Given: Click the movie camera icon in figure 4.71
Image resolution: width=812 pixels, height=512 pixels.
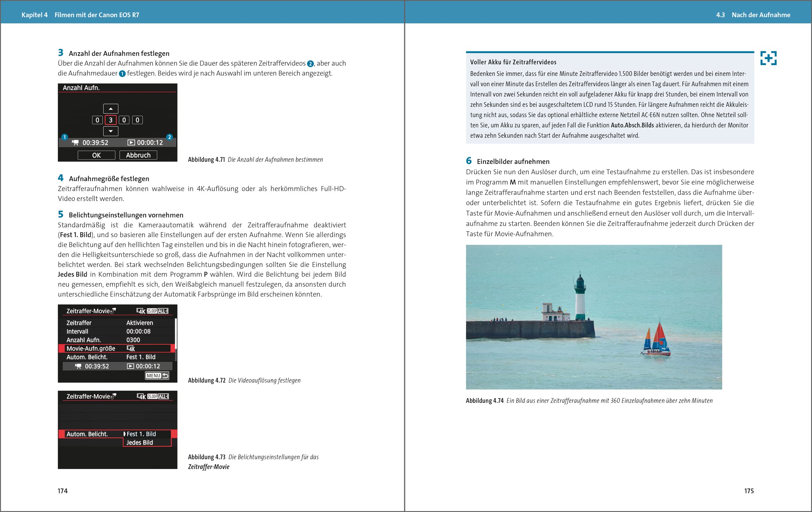Looking at the screenshot, I should point(75,143).
